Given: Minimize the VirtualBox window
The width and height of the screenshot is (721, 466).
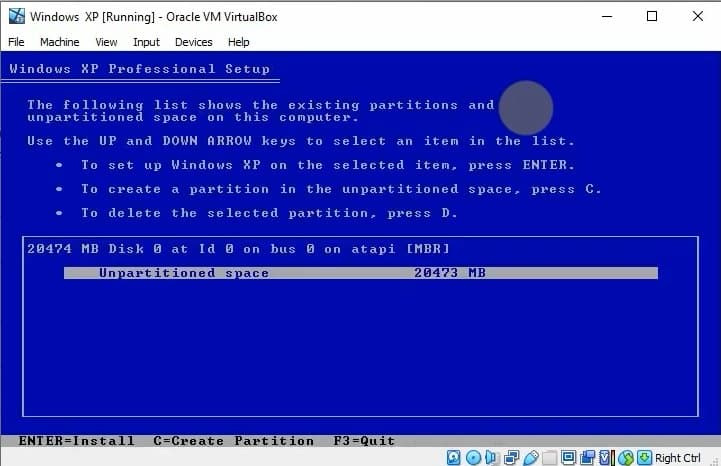Looking at the screenshot, I should pos(607,16).
